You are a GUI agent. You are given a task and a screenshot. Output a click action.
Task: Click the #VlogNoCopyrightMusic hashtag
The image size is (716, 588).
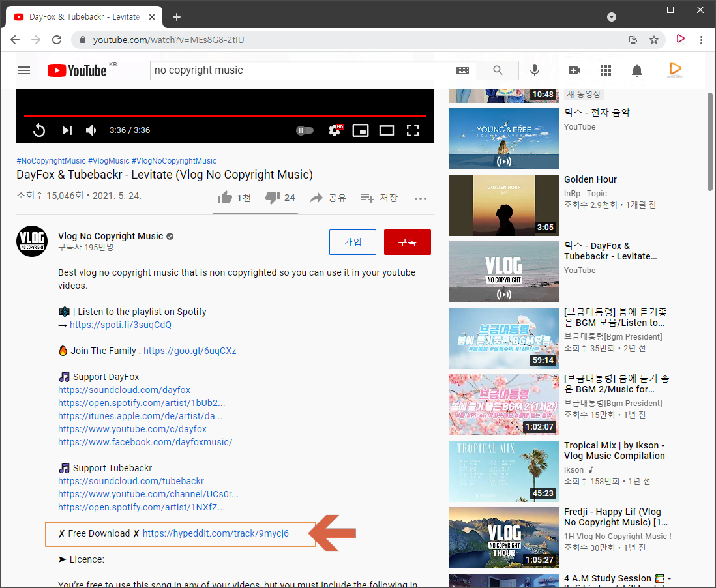click(174, 161)
